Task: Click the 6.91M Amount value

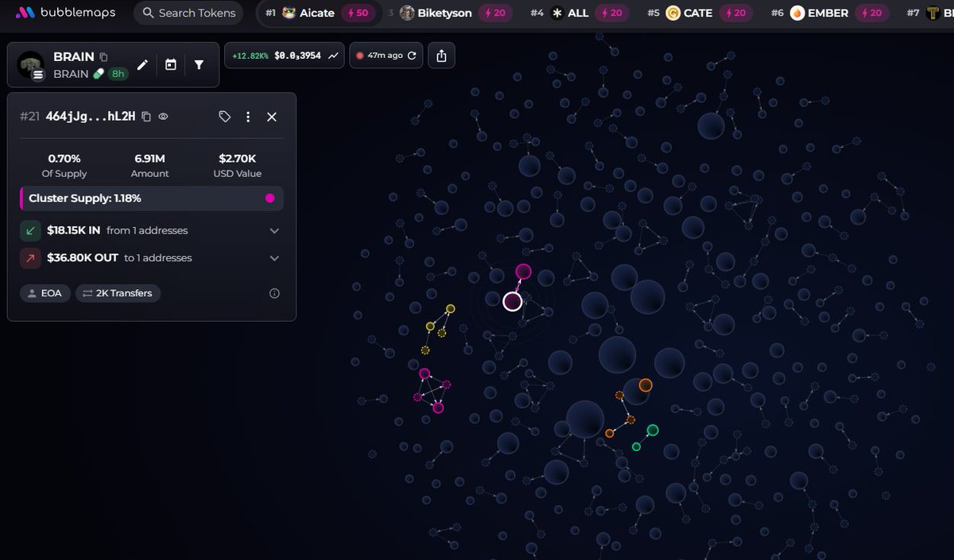Action: coord(149,159)
